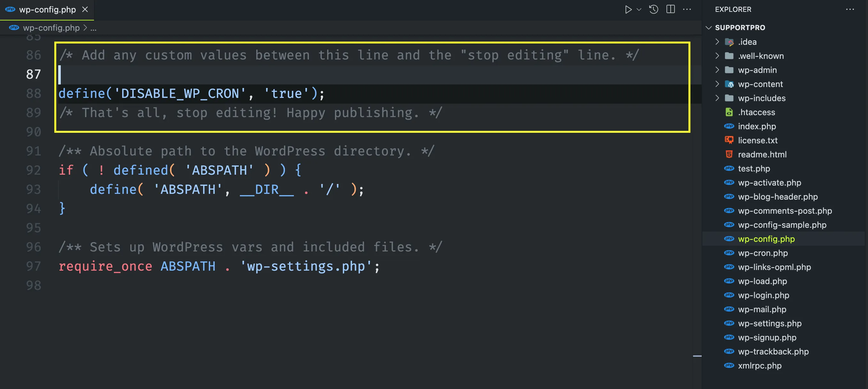
Task: Click the .htaccess file icon
Action: click(x=729, y=112)
